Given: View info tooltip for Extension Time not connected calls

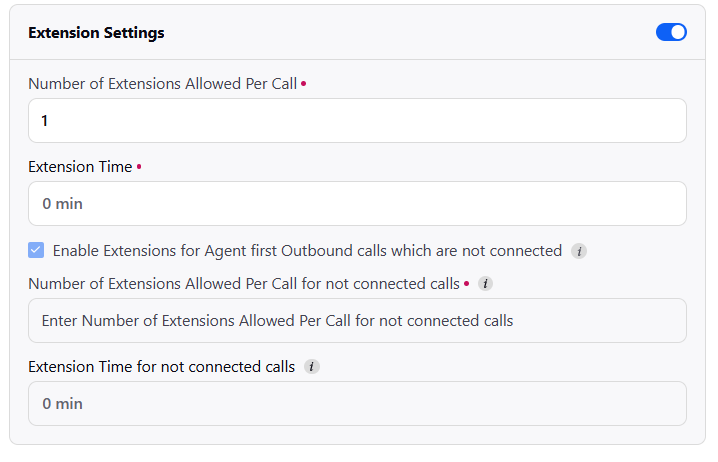Looking at the screenshot, I should (x=312, y=366).
